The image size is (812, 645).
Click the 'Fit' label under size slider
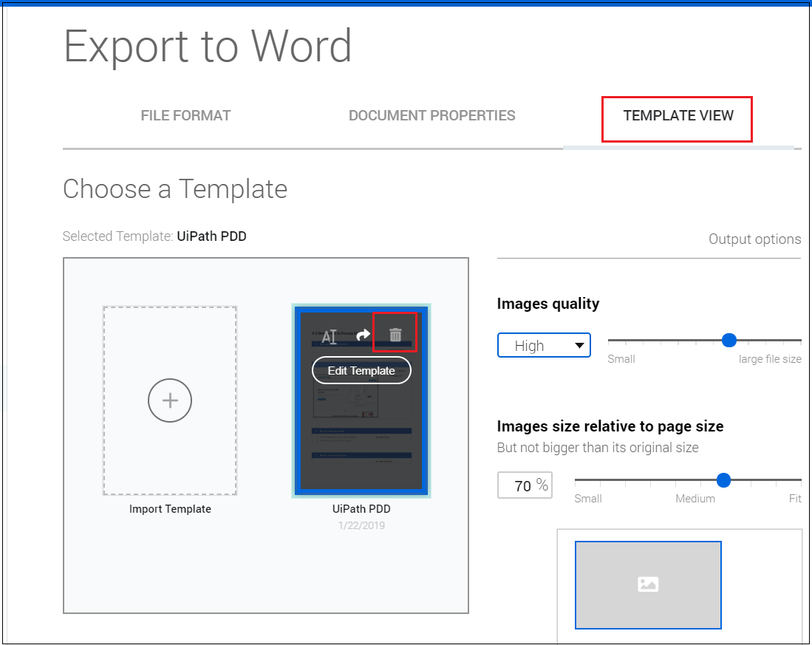795,499
